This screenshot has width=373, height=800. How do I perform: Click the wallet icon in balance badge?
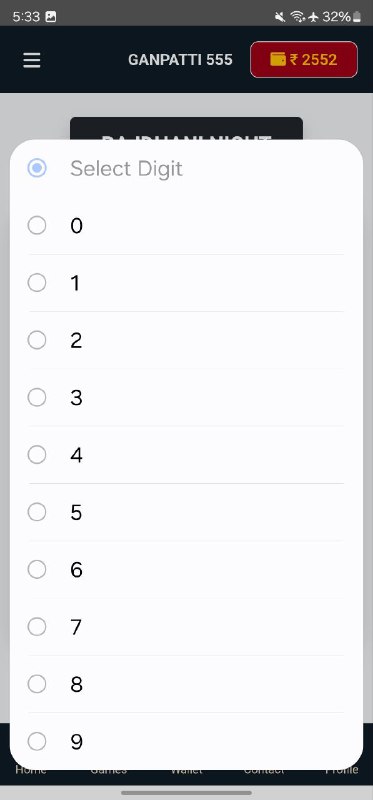point(278,60)
